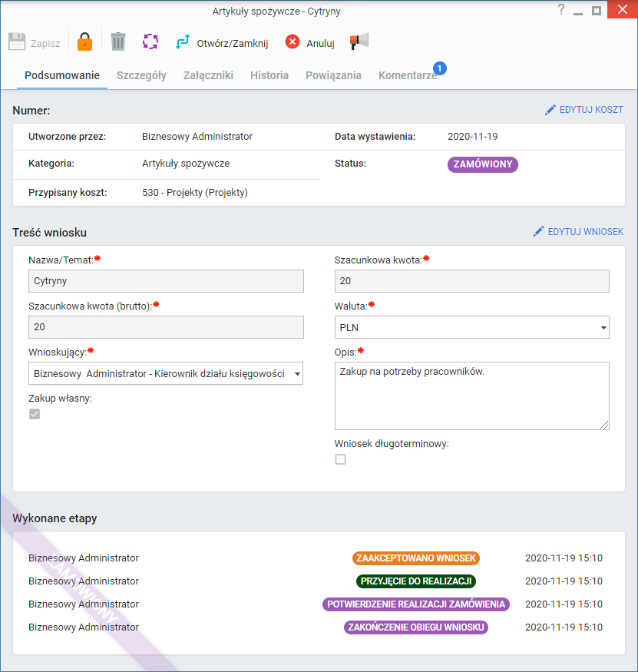Click pencil icon next to EDYTUJ KOSZT
638x672 pixels.
[550, 110]
